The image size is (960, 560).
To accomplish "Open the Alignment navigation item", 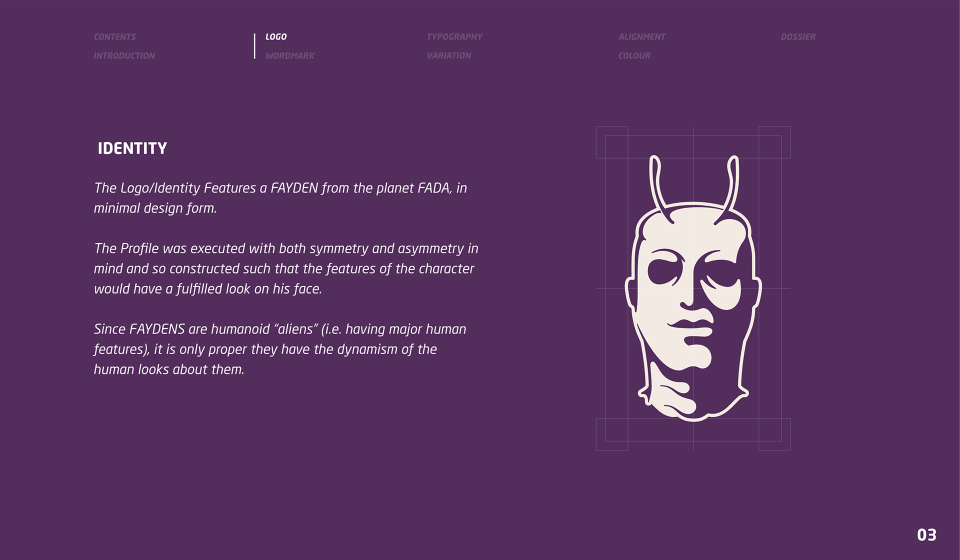I will coord(641,37).
